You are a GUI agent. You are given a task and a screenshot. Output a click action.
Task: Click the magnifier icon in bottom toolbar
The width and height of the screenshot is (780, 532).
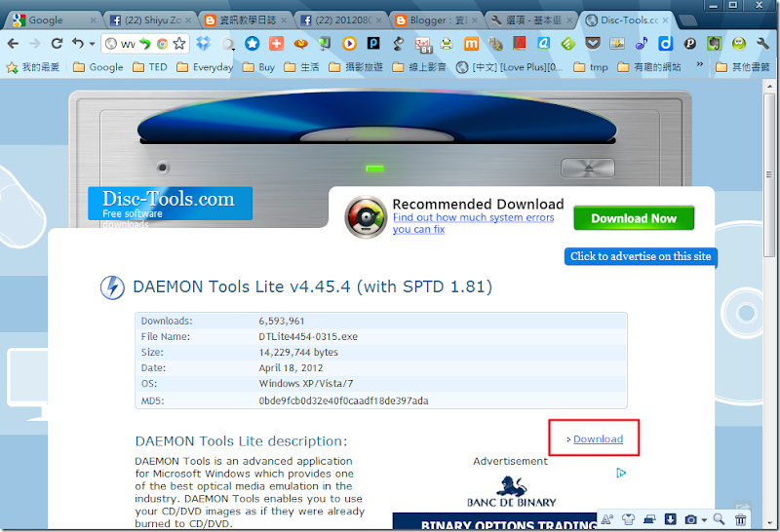719,519
